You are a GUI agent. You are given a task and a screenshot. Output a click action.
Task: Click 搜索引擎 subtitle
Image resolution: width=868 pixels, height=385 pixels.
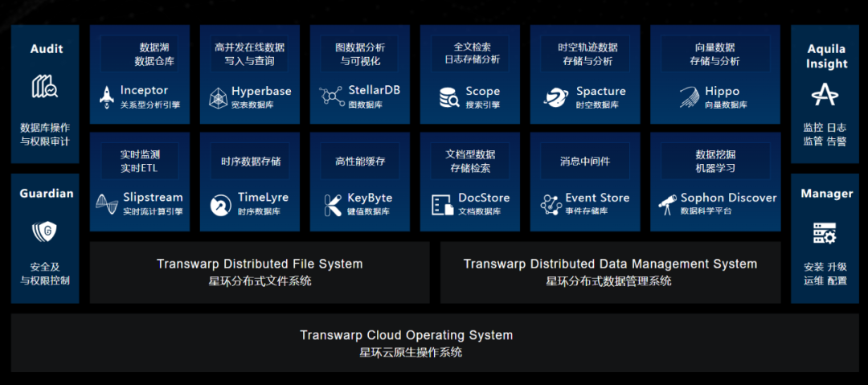482,104
